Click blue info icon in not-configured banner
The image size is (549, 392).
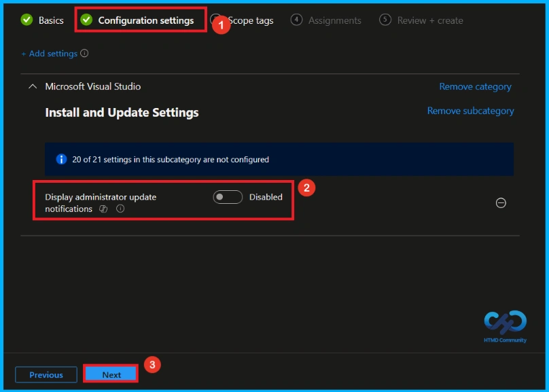61,159
